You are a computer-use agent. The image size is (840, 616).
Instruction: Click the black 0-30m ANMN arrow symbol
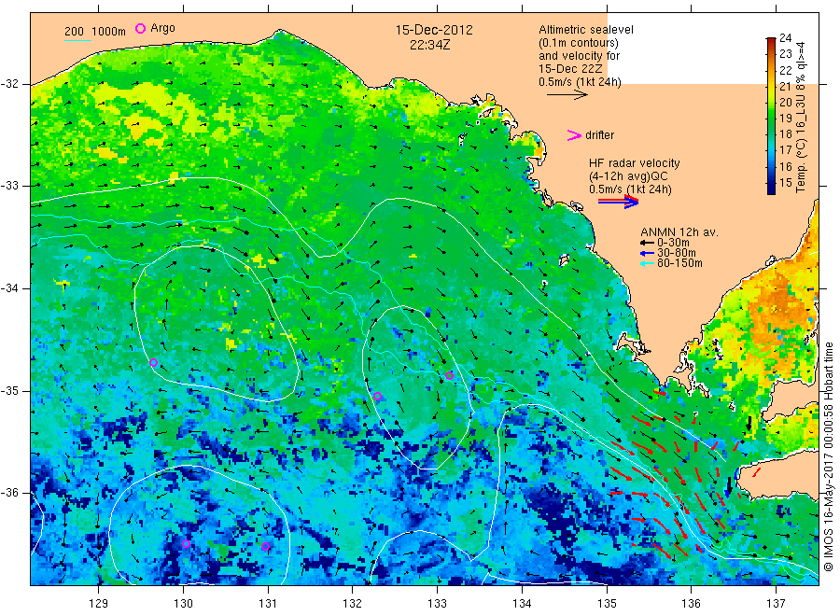(x=647, y=243)
